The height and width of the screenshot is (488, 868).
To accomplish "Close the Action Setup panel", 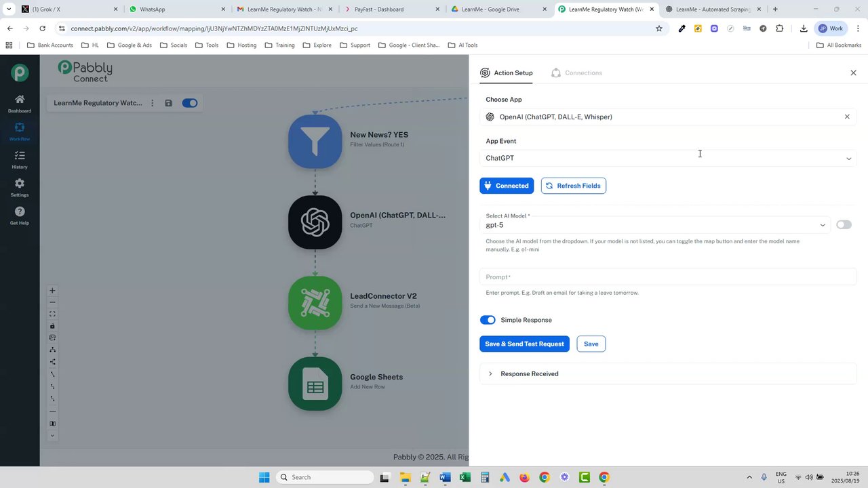I will point(853,73).
